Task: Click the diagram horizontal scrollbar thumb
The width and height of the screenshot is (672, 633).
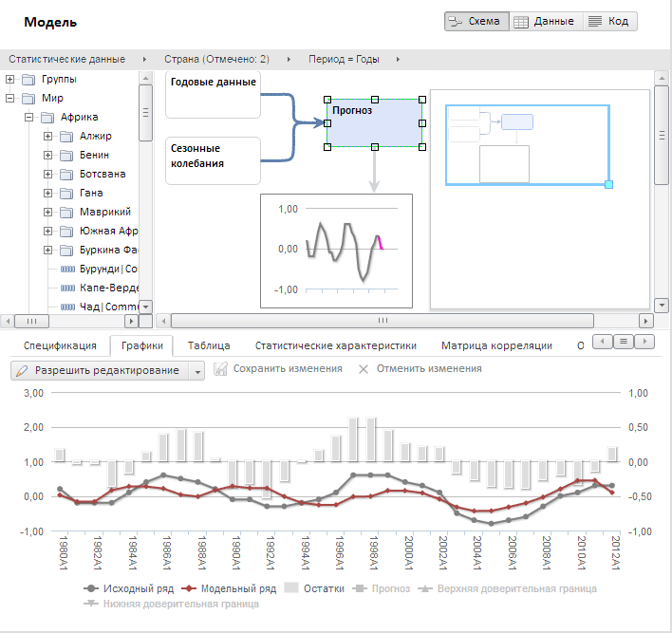Action: pyautogui.click(x=383, y=321)
